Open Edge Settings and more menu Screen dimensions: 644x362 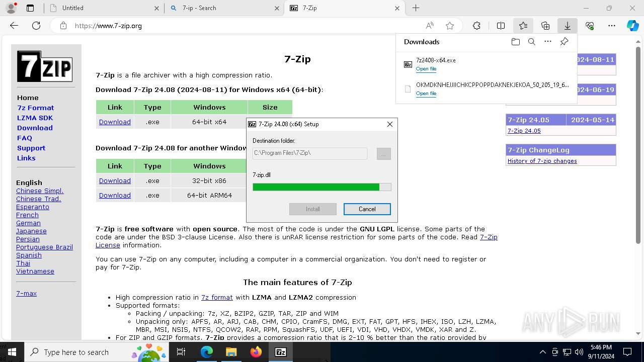coord(612,26)
